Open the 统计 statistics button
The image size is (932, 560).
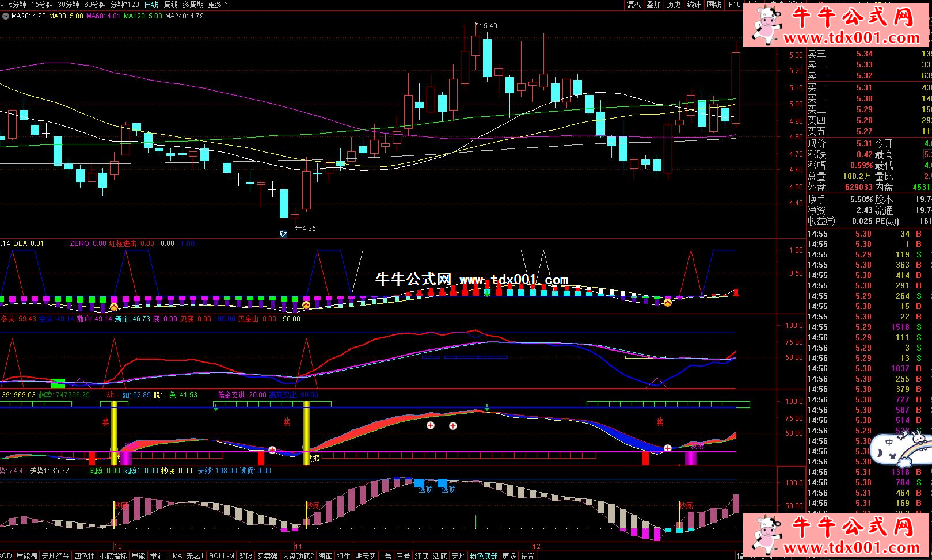point(694,5)
